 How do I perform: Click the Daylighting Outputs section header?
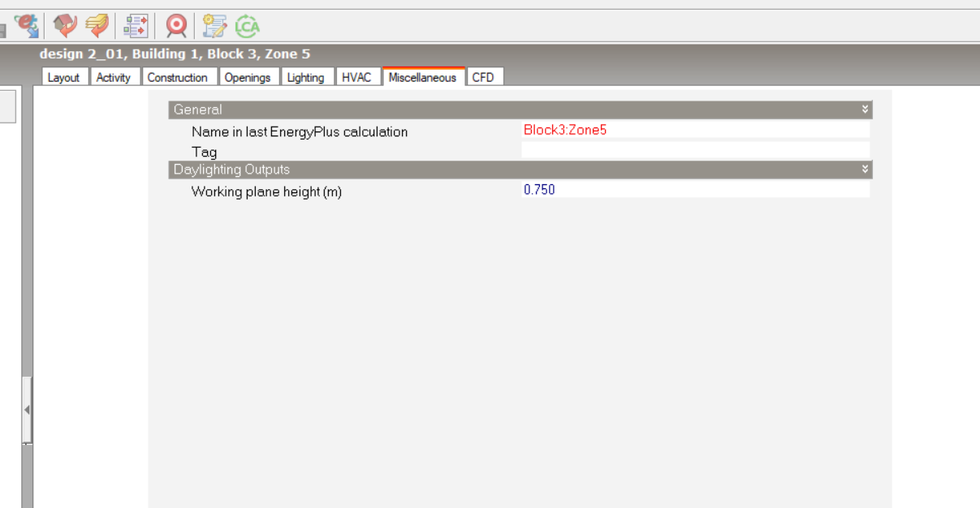click(x=520, y=170)
